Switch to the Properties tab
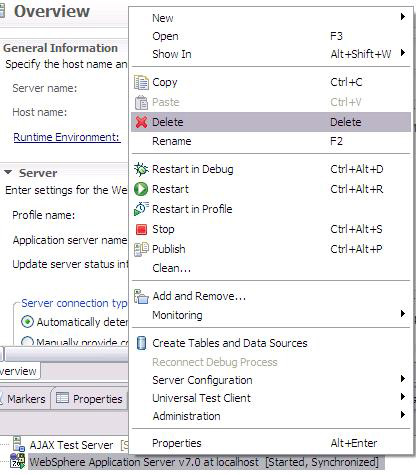 [89, 399]
